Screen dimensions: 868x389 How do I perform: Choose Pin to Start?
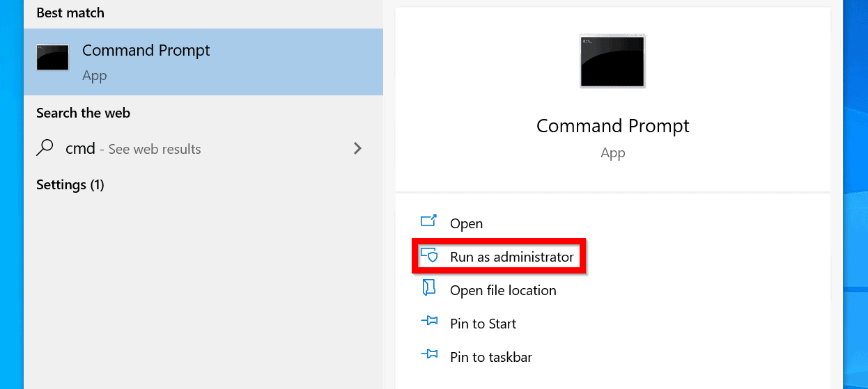(x=483, y=324)
